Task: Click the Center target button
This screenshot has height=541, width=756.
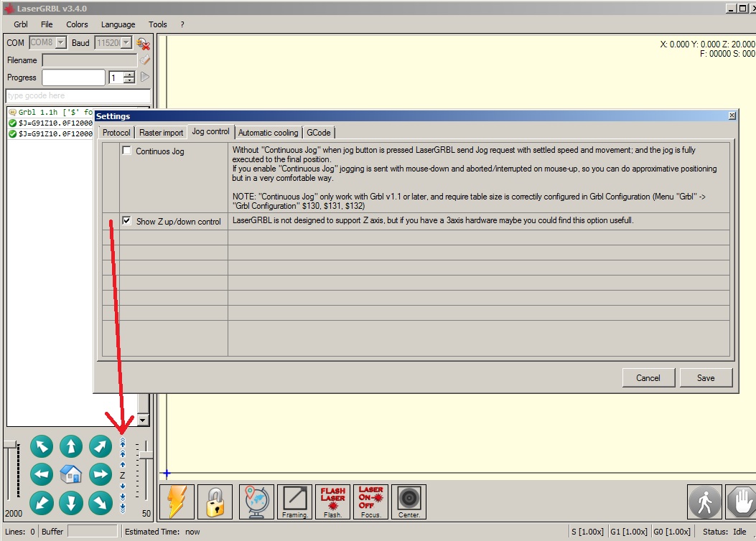Action: (409, 502)
